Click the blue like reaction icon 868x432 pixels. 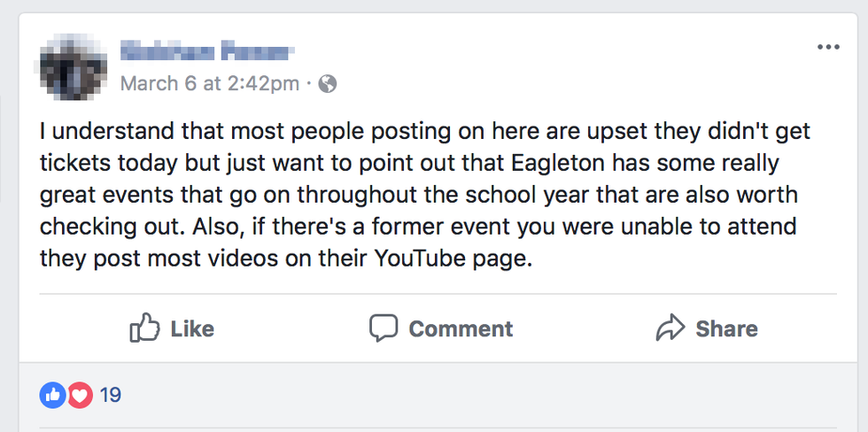point(52,395)
